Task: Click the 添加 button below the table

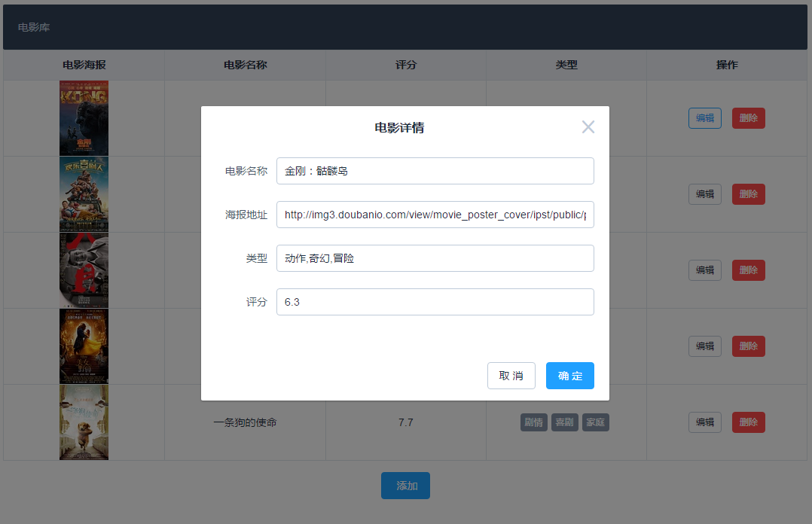Action: point(405,486)
